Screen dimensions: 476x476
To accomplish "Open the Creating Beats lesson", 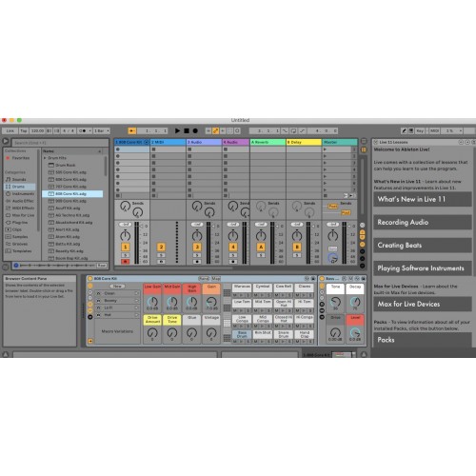I will (423, 246).
